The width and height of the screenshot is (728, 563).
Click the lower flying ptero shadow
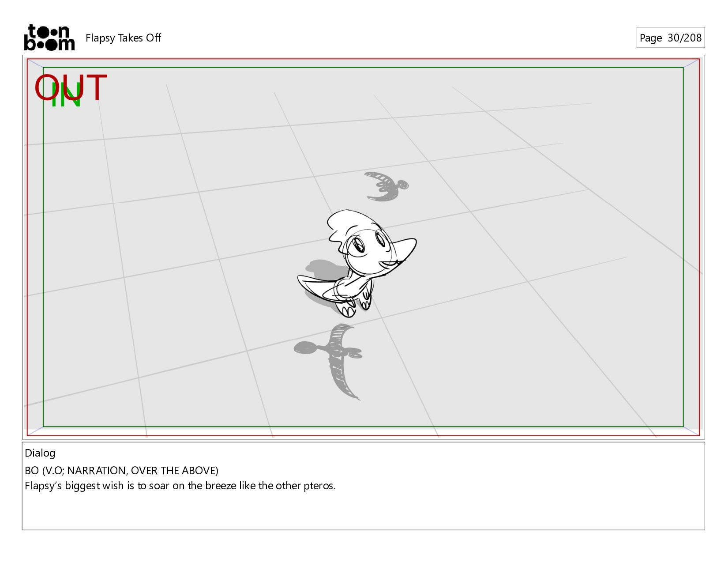tap(329, 361)
